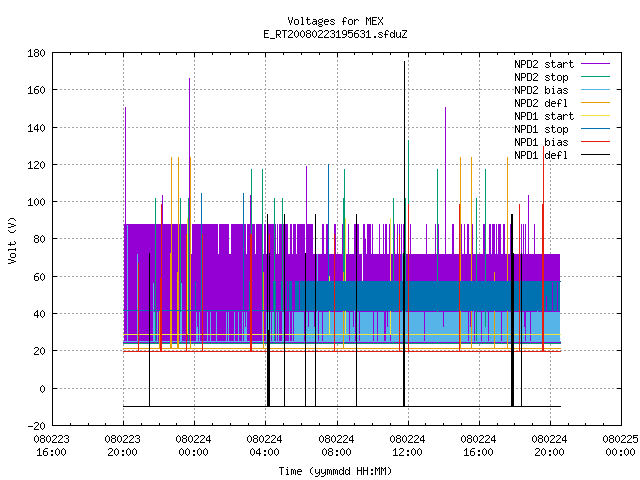This screenshot has height=480, width=640.
Task: Click the 40 y-axis tick value
Action: 39,314
